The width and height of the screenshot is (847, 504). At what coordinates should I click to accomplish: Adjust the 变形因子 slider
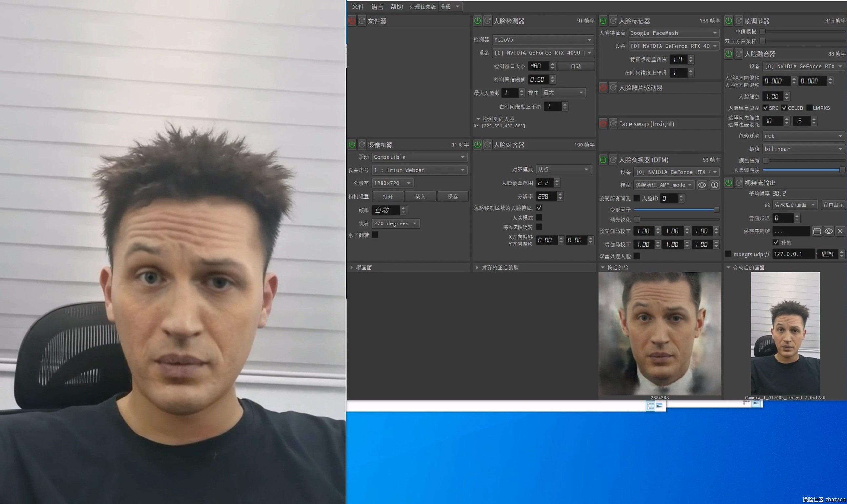676,210
